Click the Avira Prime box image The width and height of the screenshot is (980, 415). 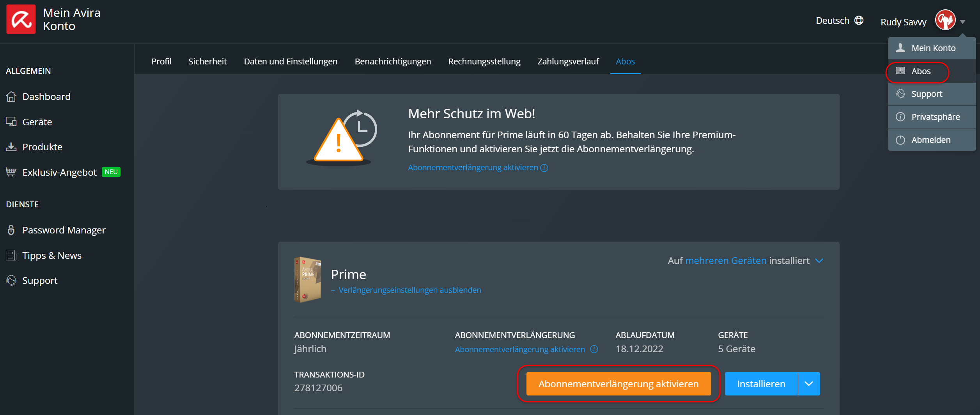308,280
